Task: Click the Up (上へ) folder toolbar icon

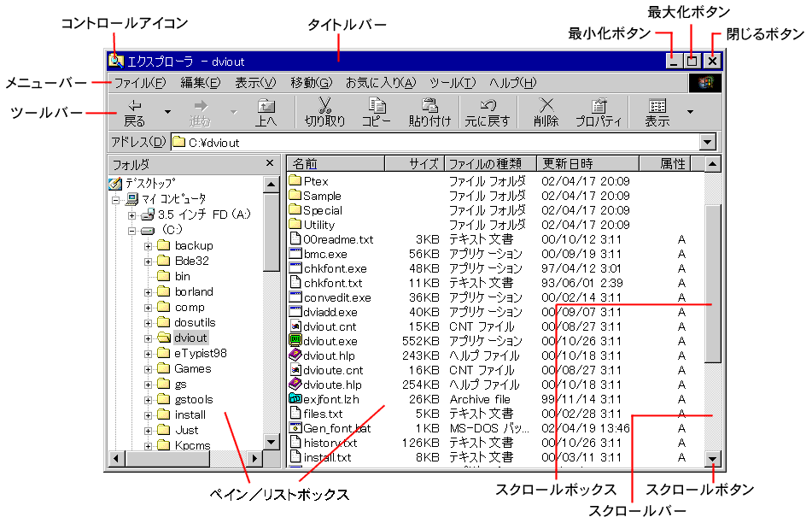Action: pos(266,106)
